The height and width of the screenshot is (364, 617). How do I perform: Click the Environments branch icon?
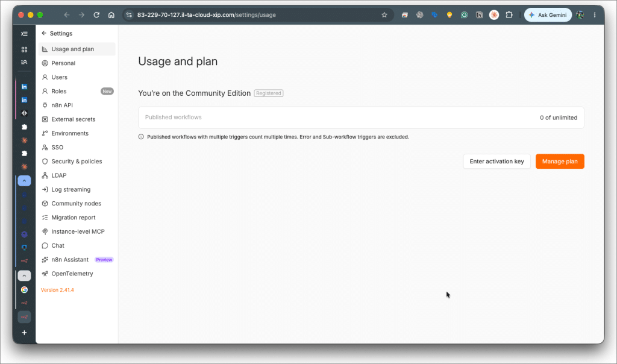[x=45, y=133]
